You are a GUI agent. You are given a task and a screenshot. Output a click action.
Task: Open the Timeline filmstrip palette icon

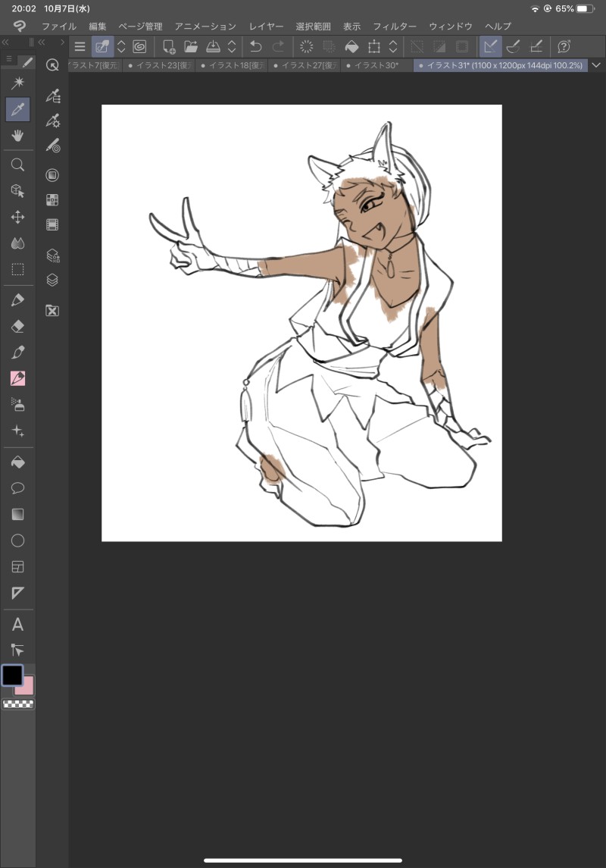pyautogui.click(x=52, y=224)
